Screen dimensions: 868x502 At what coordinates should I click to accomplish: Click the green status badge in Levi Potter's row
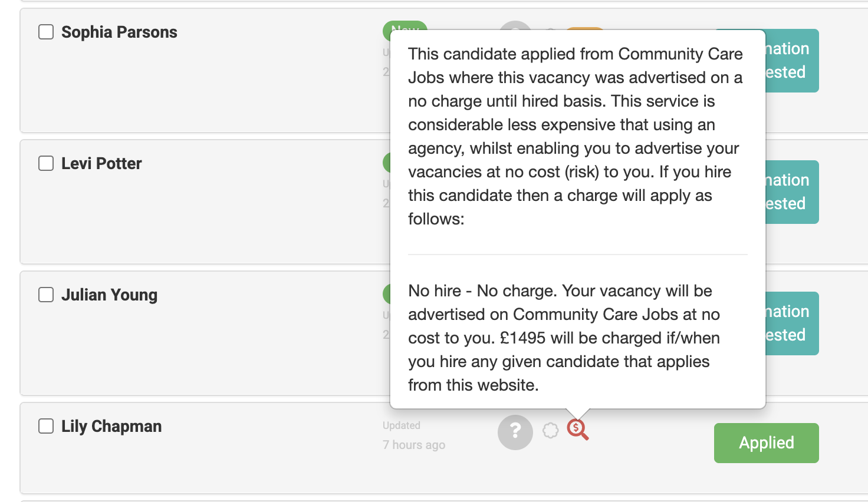[x=386, y=162]
